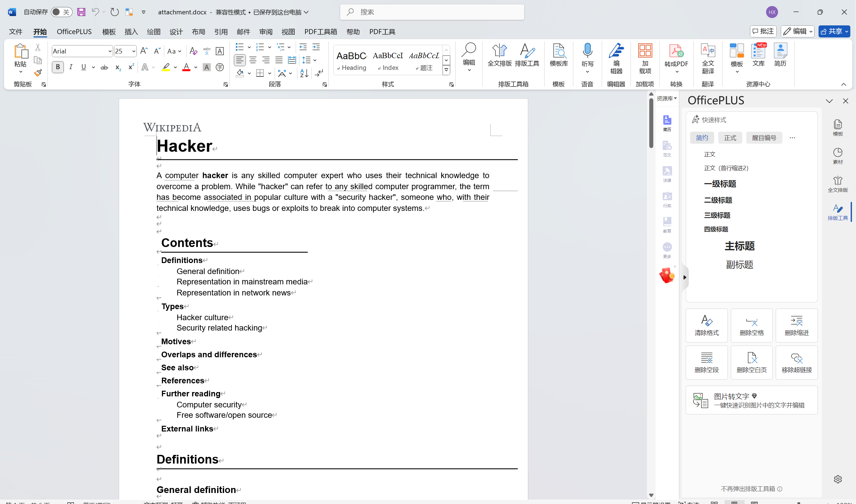Pick the yellow text highlight color
Viewport: 856px width, 504px height.
click(166, 67)
